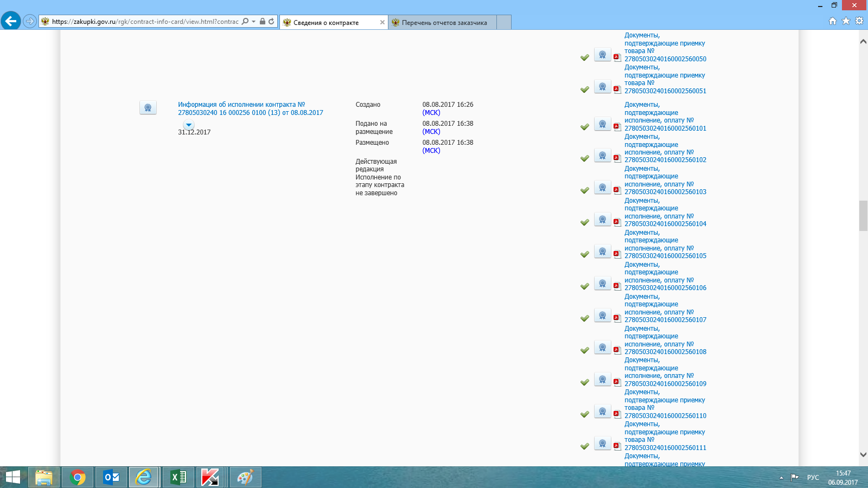Open document link ending 2560101
868x488 pixels.
pyautogui.click(x=665, y=117)
